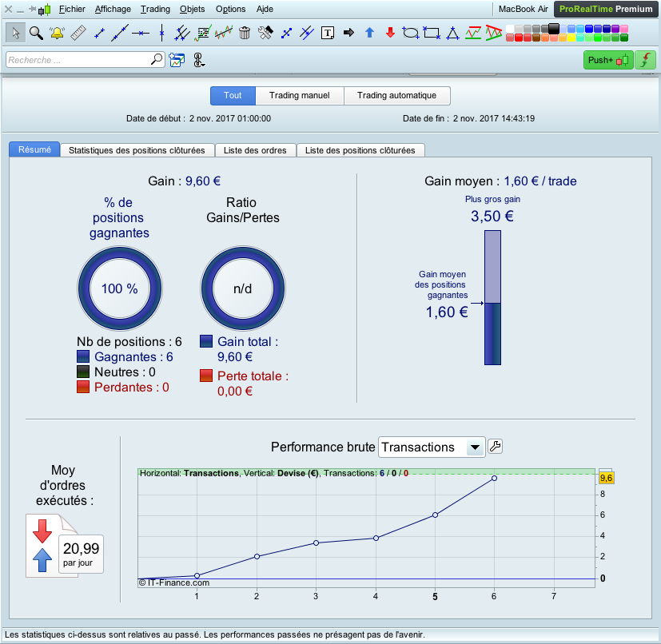Open the Trading menu

click(x=155, y=10)
